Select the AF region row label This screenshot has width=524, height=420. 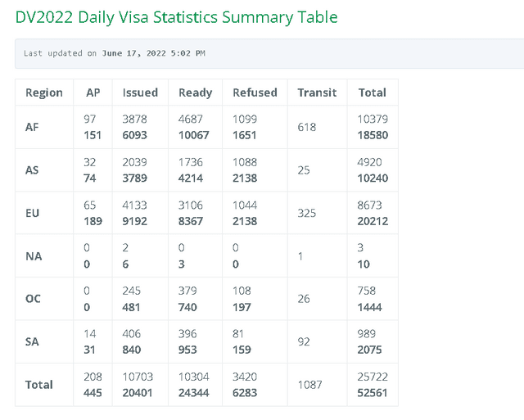(x=32, y=127)
